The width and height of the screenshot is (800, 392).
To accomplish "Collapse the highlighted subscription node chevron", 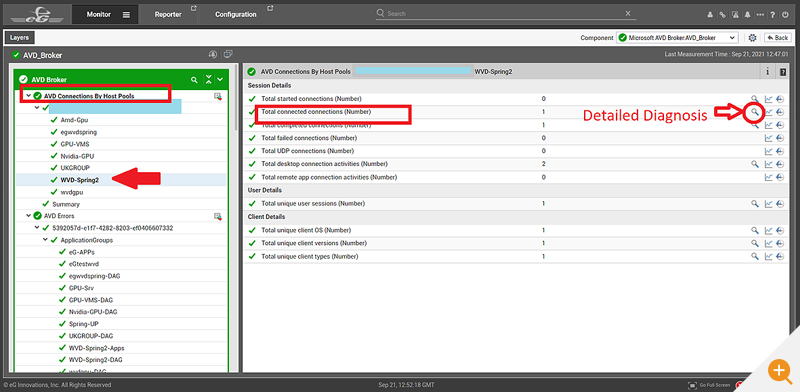I will (37, 108).
